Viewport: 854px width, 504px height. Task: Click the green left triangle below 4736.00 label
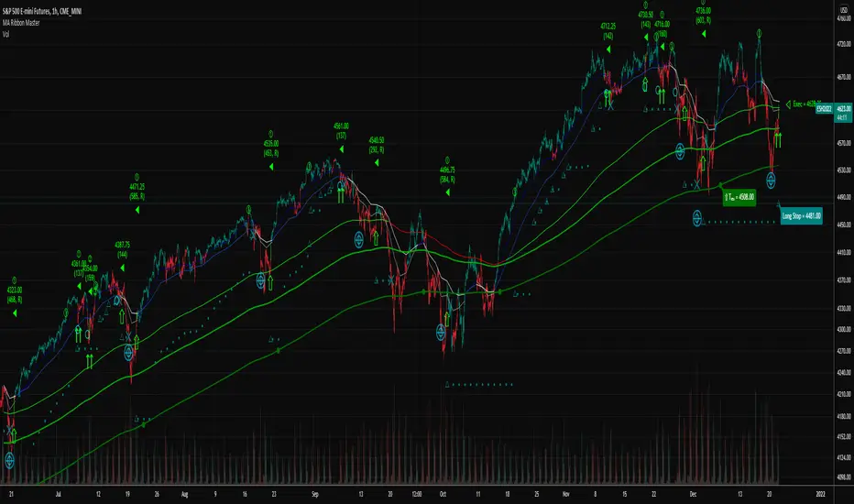point(704,34)
